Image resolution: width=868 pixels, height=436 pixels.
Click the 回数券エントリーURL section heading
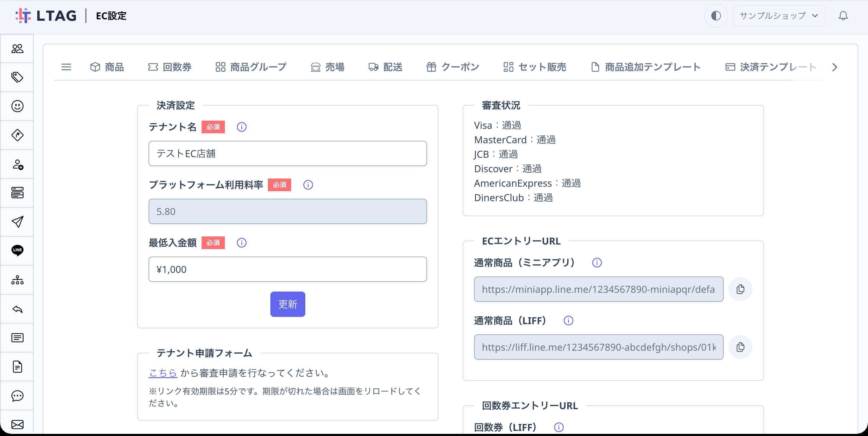tap(530, 406)
